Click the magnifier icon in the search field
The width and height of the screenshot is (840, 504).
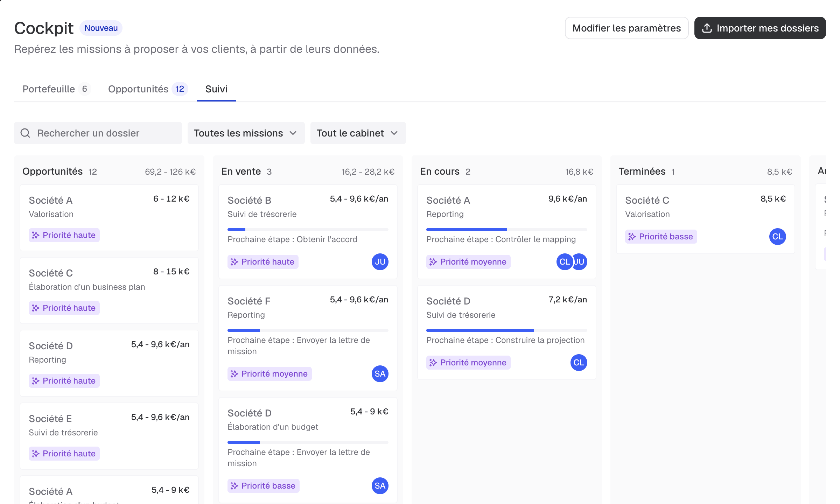25,133
